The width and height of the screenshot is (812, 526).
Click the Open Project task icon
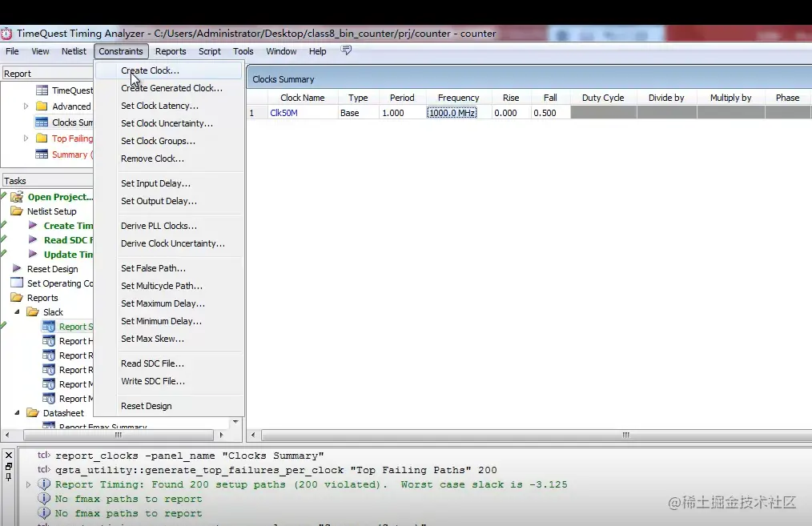coord(17,197)
